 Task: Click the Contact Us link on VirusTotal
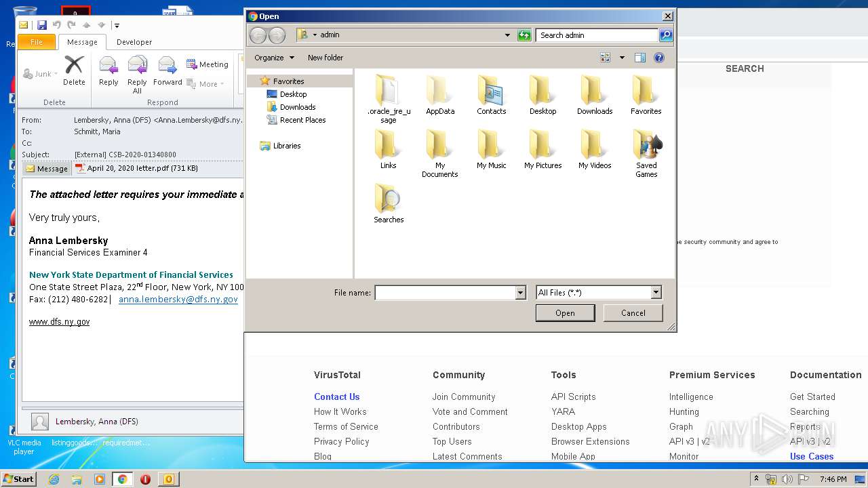(337, 396)
